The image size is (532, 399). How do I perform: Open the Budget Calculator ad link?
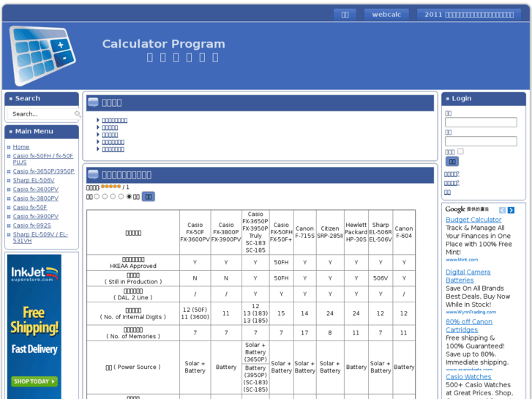point(473,220)
